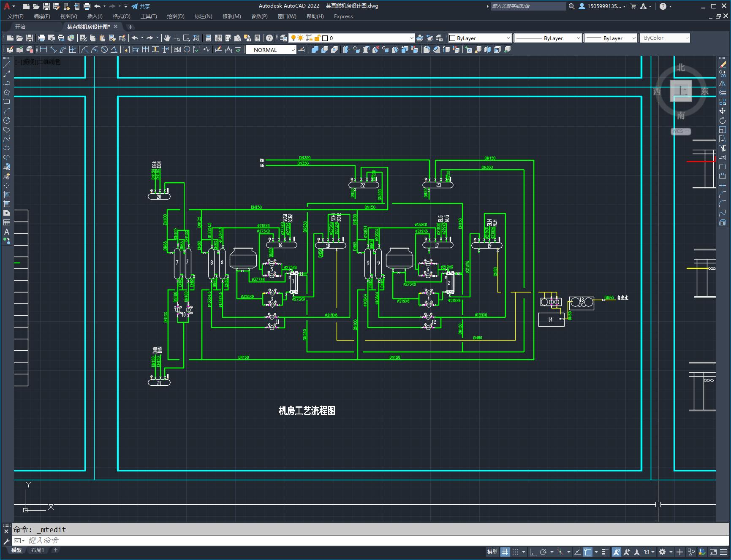The height and width of the screenshot is (560, 731).
Task: Click the Pan hand icon
Action: pos(167,38)
